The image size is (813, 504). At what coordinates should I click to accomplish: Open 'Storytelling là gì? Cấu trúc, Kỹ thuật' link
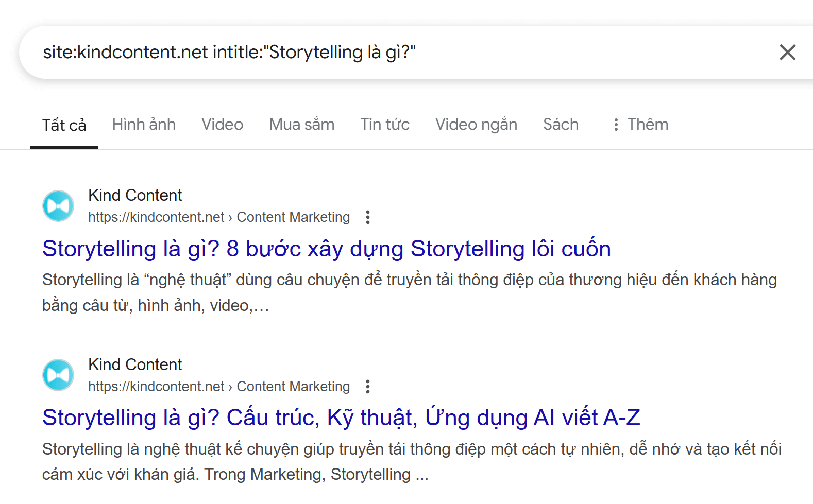coord(341,418)
